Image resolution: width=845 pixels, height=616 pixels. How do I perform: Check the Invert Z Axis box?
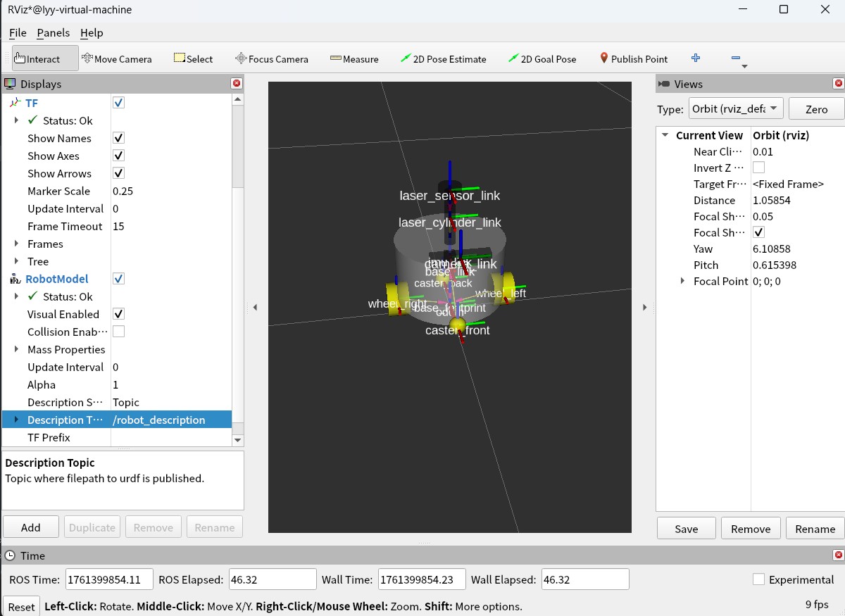[x=758, y=168]
